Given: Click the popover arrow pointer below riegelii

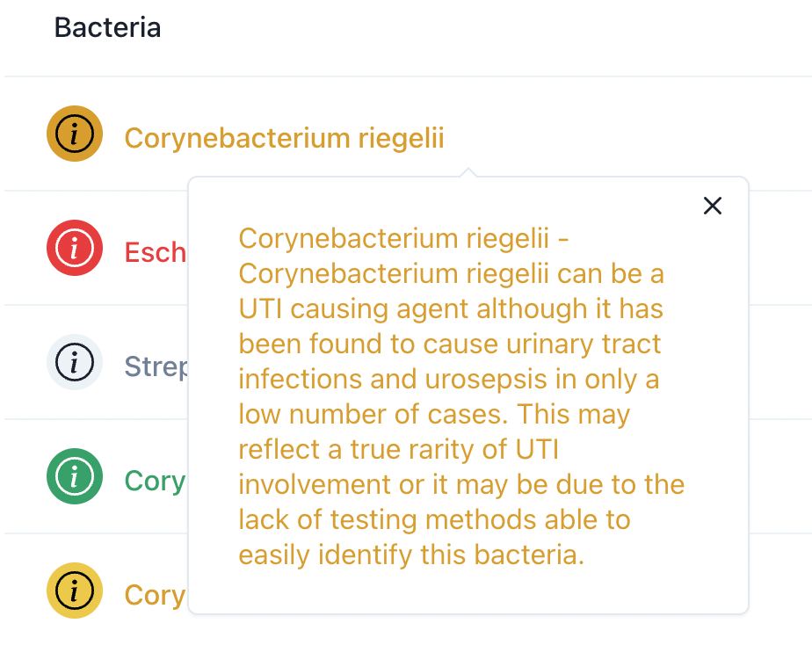Looking at the screenshot, I should 468,172.
